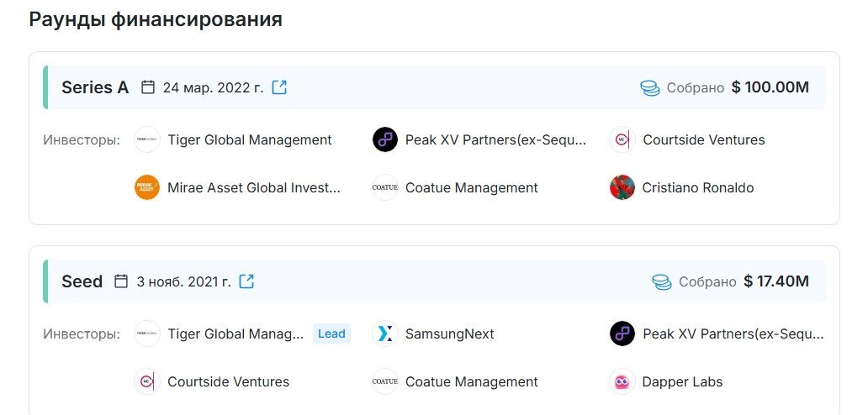Viewport: 868px width, 415px height.
Task: Open the Series A round external link icon
Action: [279, 87]
